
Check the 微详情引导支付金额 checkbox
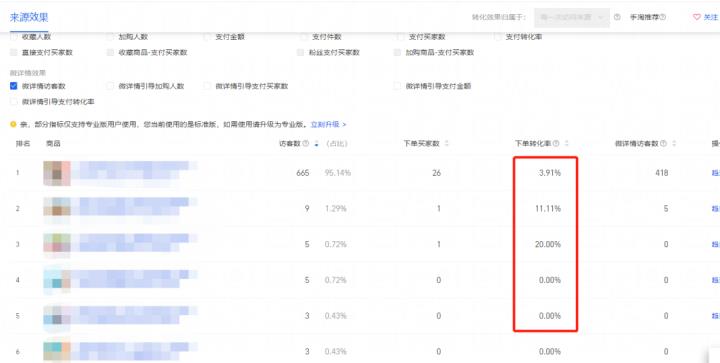pos(397,86)
